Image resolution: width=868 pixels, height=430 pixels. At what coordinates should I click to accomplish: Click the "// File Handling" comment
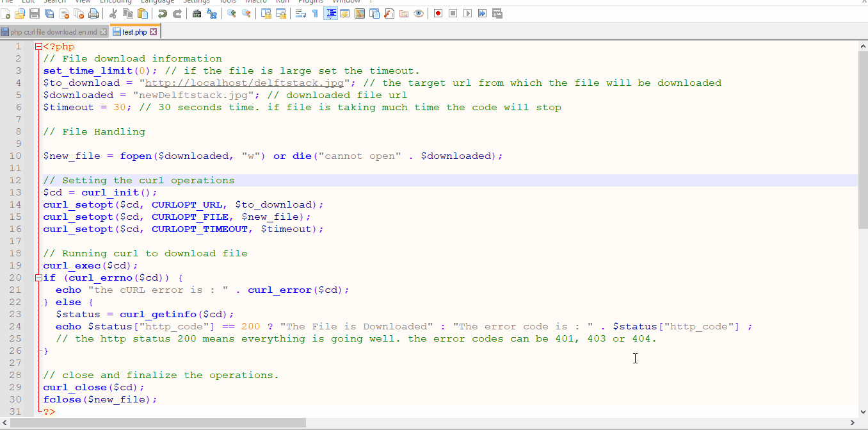click(x=94, y=131)
